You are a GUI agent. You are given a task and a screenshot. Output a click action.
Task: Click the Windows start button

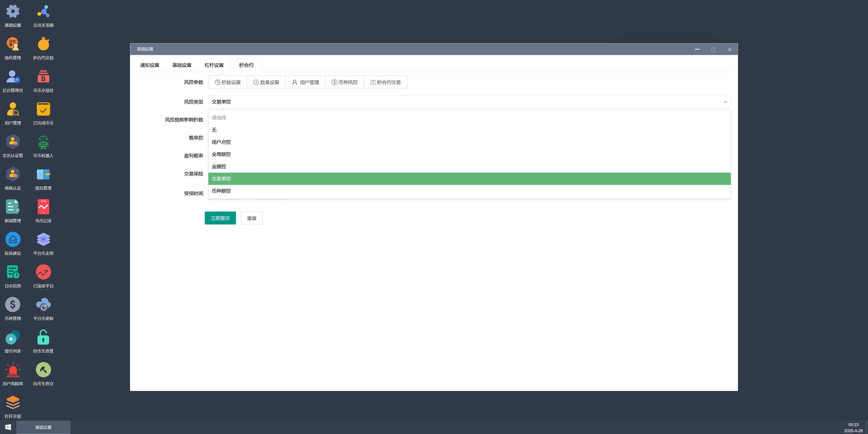[8, 427]
